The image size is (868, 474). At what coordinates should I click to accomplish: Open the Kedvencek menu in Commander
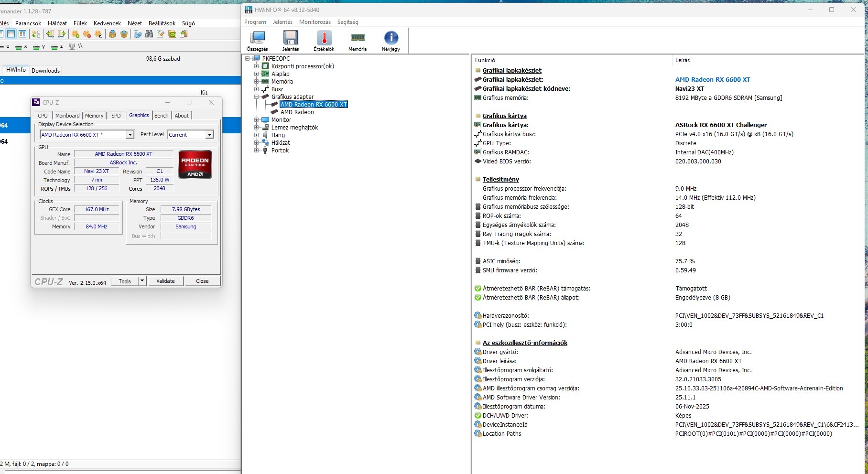[107, 23]
